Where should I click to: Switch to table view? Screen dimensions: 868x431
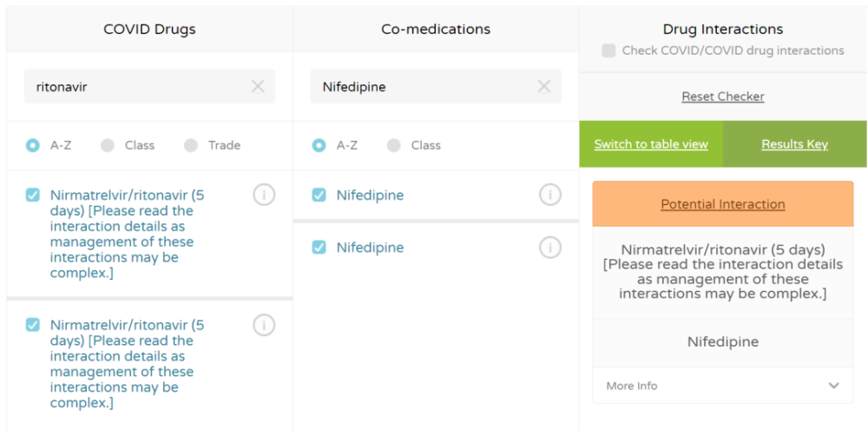click(x=651, y=144)
